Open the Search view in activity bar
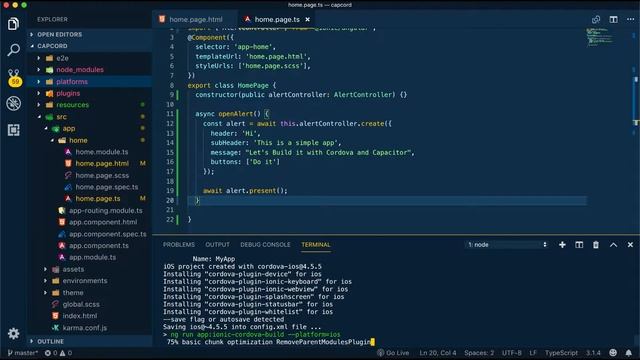Viewport: 640px width, 360px height. point(13,50)
